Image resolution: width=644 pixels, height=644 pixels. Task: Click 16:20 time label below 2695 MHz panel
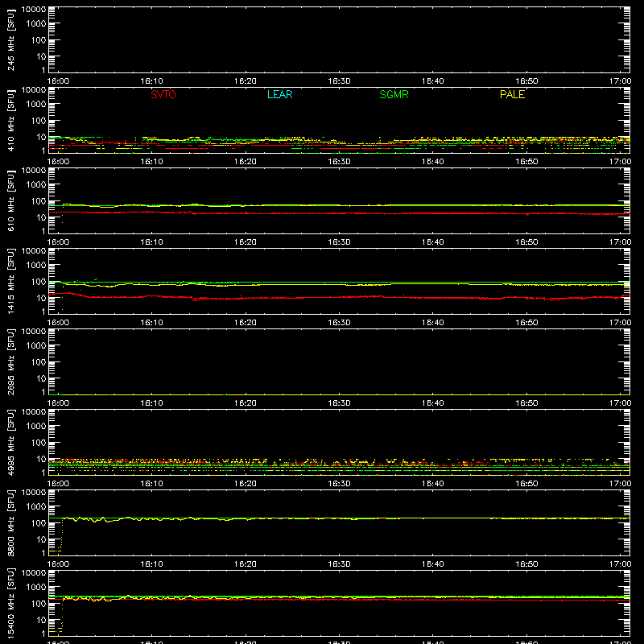pos(246,403)
